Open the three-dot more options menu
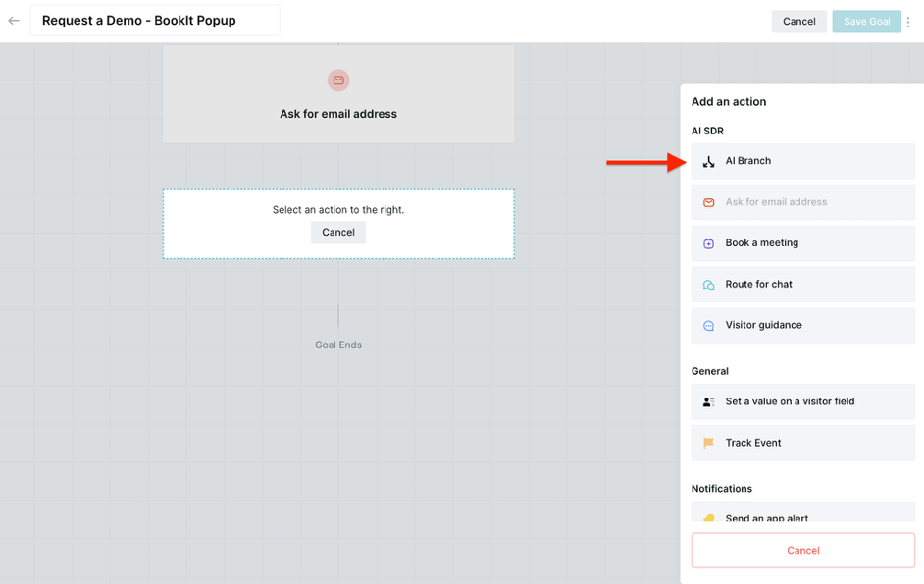Image resolution: width=924 pixels, height=584 pixels. 908,22
